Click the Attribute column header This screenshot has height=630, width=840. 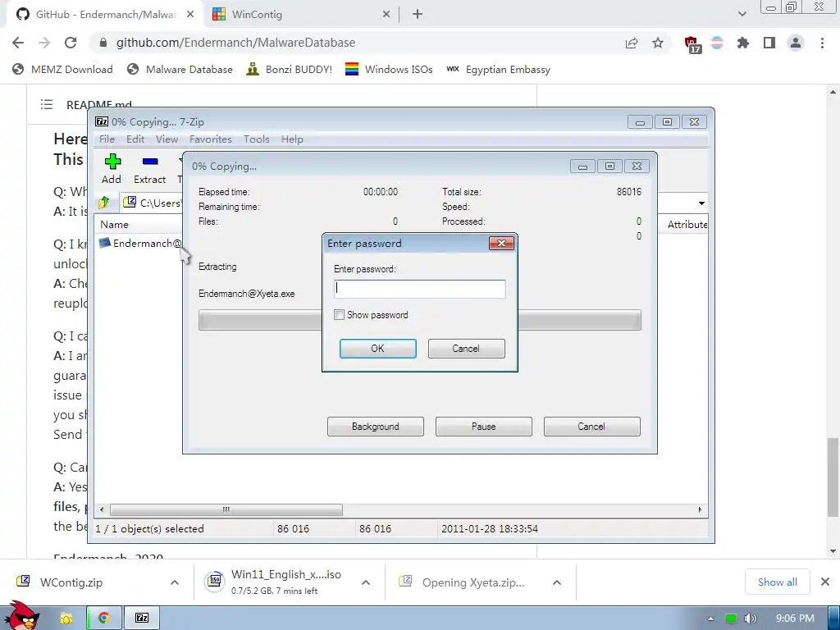pyautogui.click(x=687, y=225)
